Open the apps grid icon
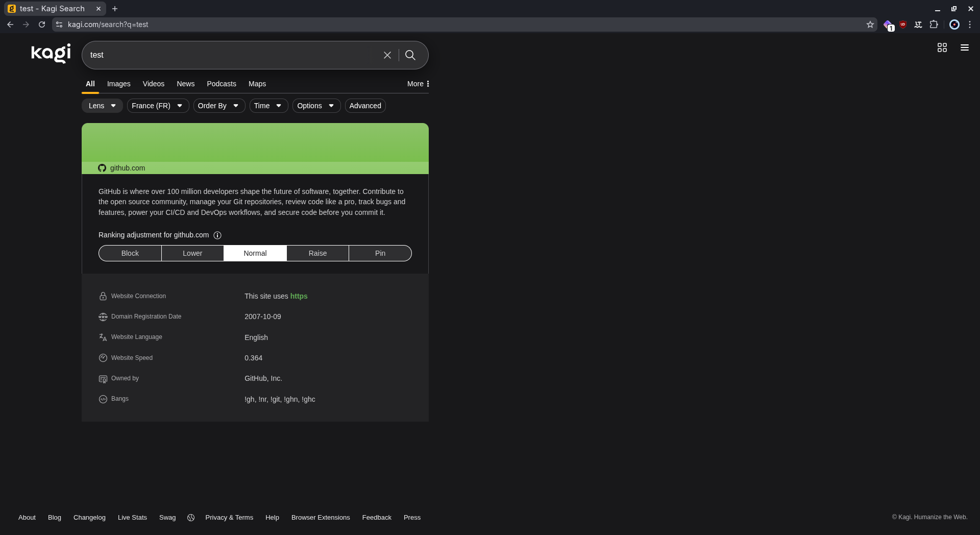This screenshot has height=535, width=980. (x=942, y=47)
